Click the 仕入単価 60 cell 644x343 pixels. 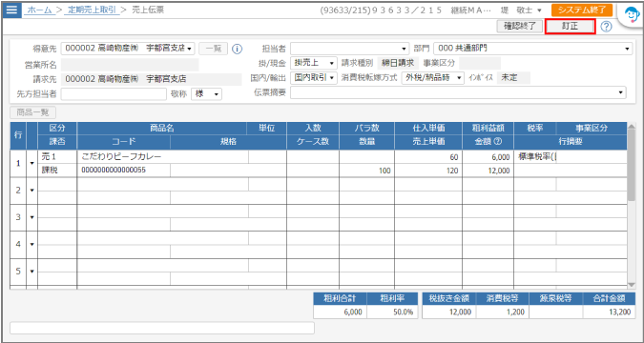pyautogui.click(x=428, y=156)
